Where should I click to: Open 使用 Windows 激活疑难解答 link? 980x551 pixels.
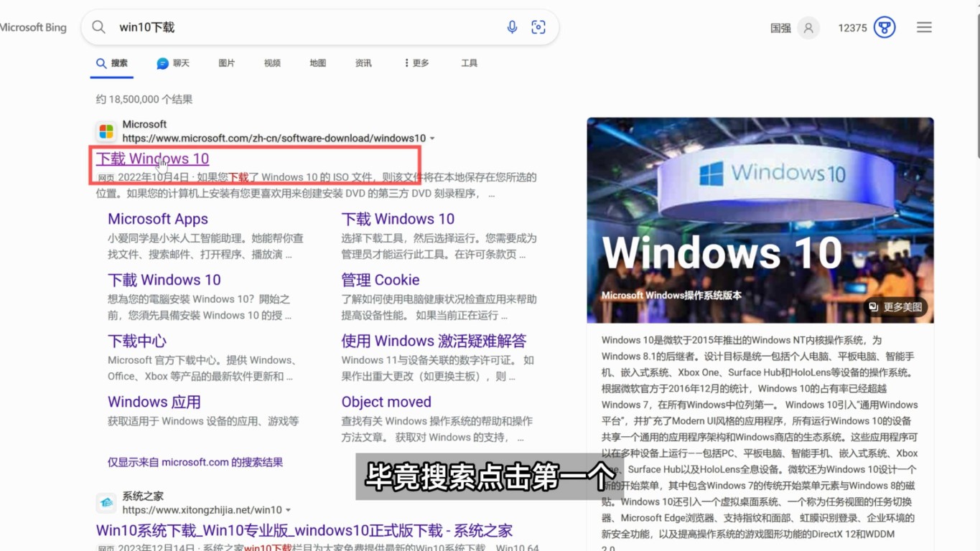click(434, 342)
